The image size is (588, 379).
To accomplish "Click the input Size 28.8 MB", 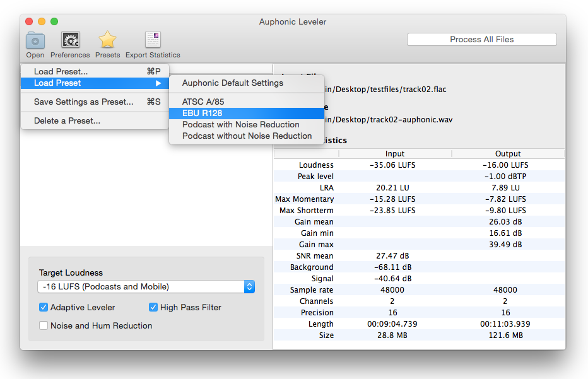I will point(392,335).
